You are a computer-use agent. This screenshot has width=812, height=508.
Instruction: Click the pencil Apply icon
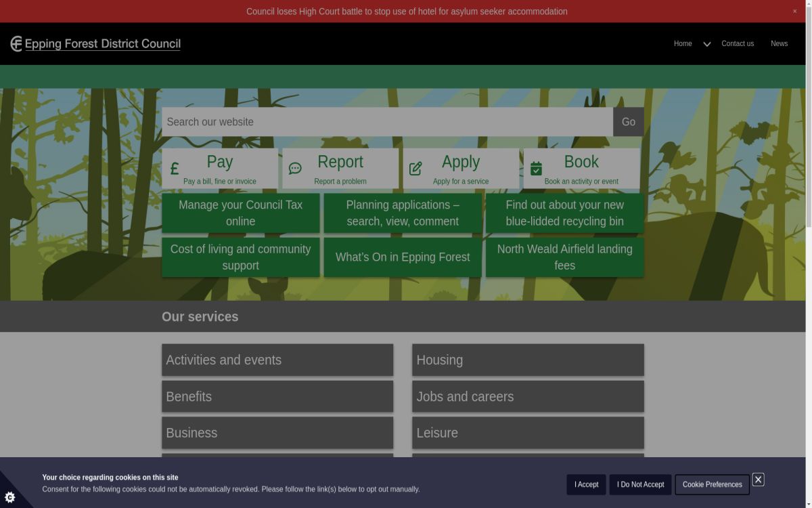coord(415,169)
